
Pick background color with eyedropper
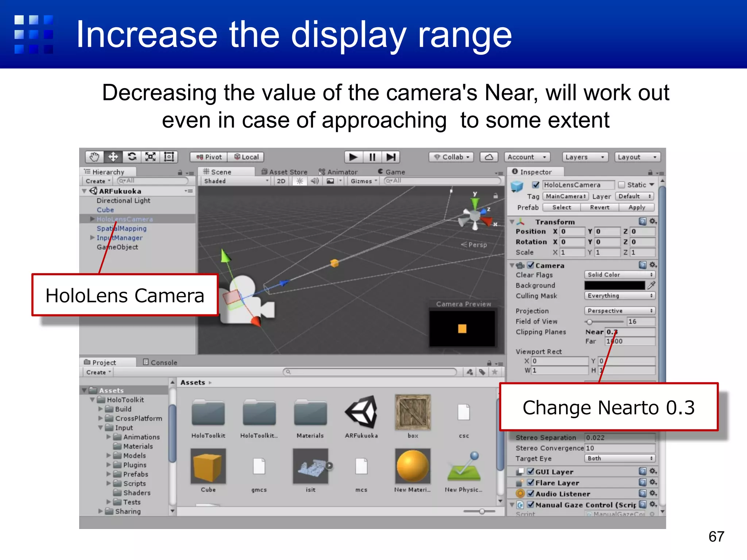pos(651,285)
